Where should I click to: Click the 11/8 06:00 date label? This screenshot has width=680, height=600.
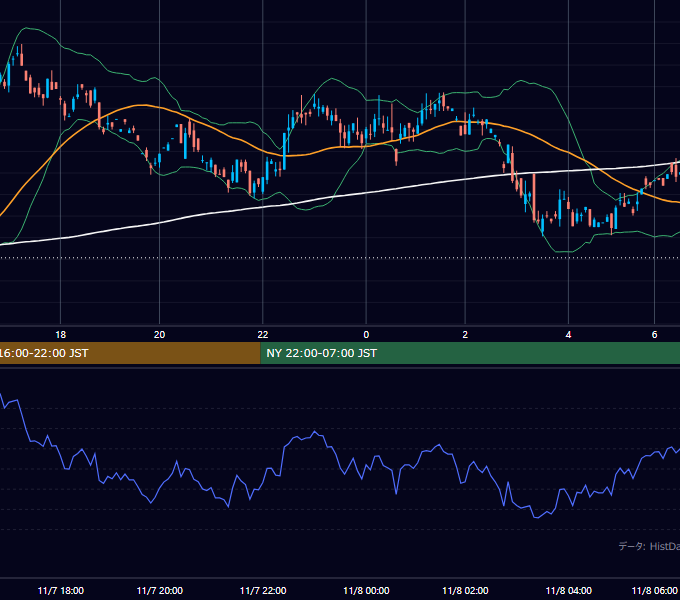(x=654, y=590)
